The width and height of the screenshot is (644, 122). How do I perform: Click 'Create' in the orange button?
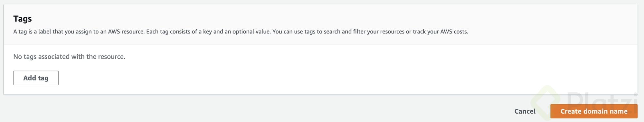[571, 111]
